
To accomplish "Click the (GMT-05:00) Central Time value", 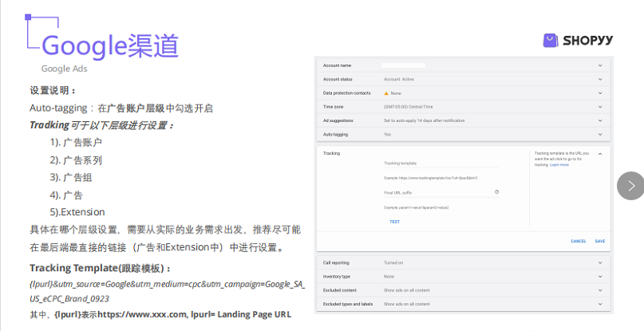I will (409, 107).
